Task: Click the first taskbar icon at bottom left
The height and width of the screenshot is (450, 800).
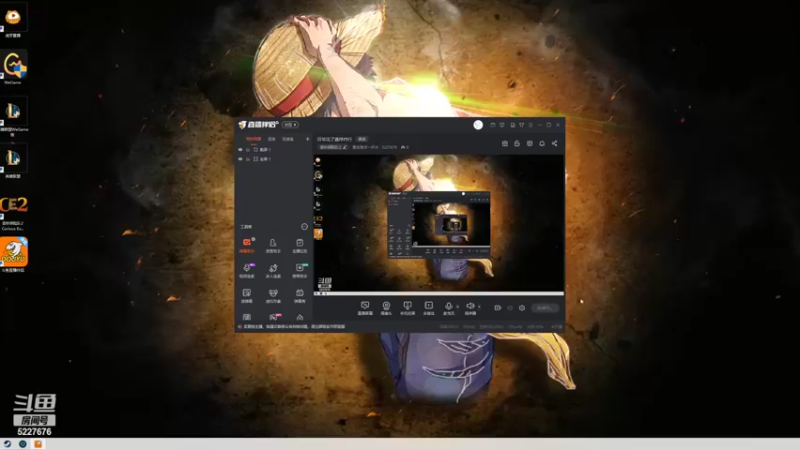Action: (x=8, y=444)
